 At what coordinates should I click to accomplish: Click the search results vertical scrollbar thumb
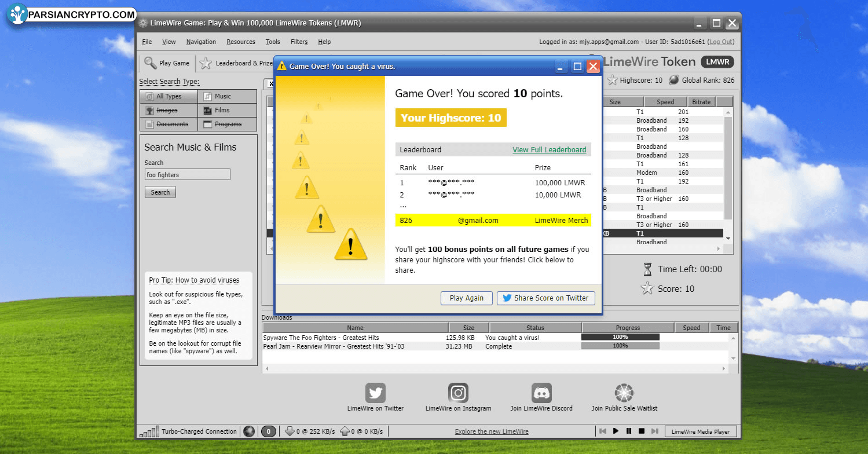(728, 167)
